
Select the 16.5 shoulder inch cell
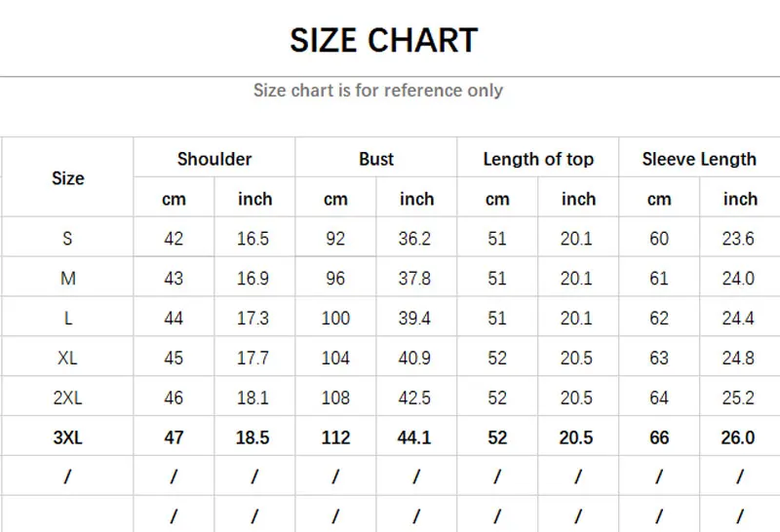tap(253, 239)
